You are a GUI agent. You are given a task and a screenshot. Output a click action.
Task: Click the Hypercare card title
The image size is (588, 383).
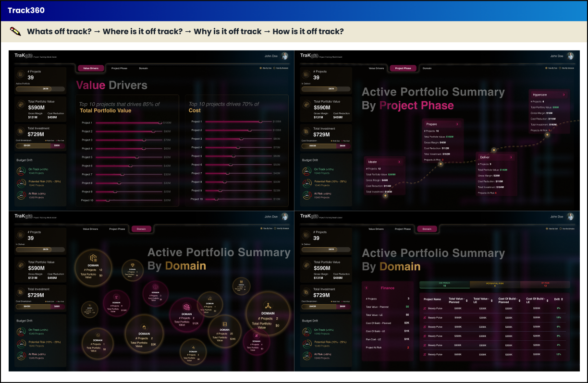click(x=541, y=95)
